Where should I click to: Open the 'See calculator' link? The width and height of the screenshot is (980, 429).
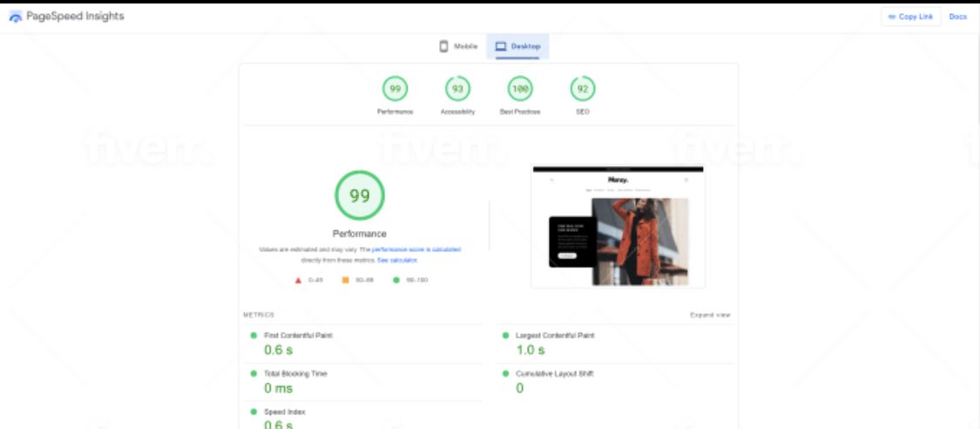[397, 260]
